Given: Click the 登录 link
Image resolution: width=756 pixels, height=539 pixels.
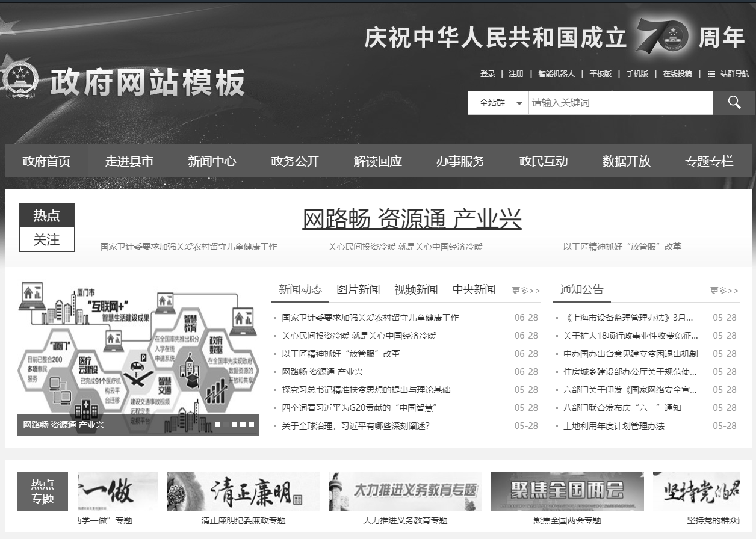Looking at the screenshot, I should pyautogui.click(x=488, y=74).
